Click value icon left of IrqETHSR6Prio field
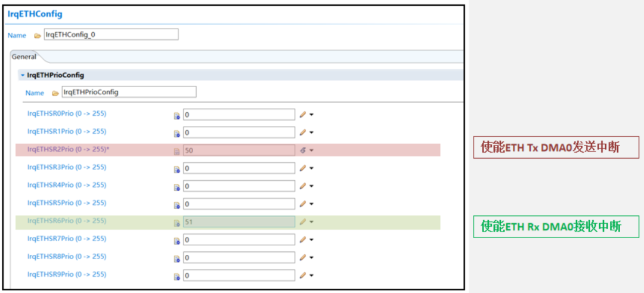644x293 pixels. 177,223
